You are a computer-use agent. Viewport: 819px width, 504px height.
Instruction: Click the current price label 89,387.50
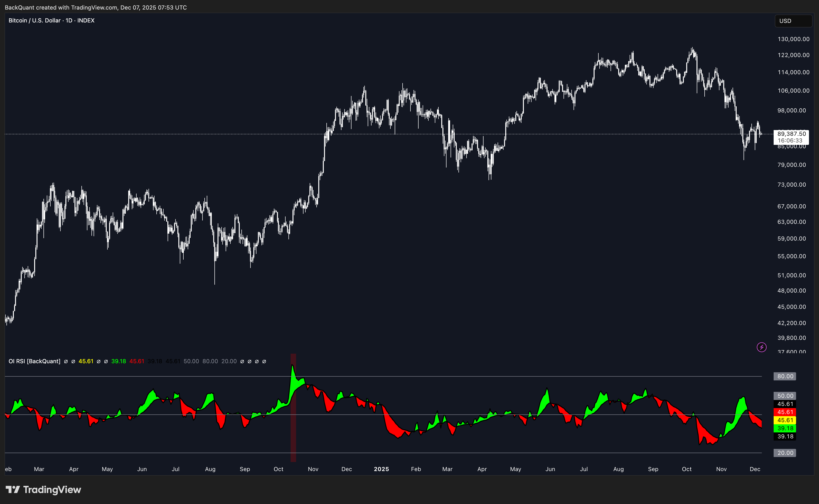pos(791,134)
